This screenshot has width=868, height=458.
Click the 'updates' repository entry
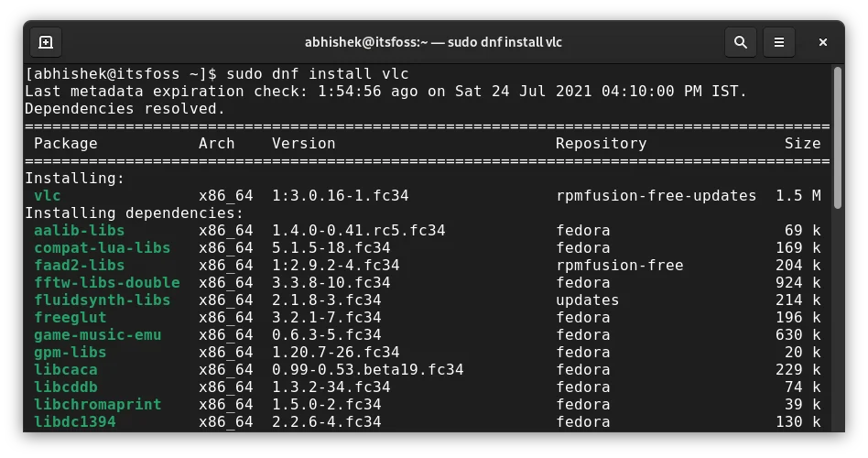tap(587, 300)
